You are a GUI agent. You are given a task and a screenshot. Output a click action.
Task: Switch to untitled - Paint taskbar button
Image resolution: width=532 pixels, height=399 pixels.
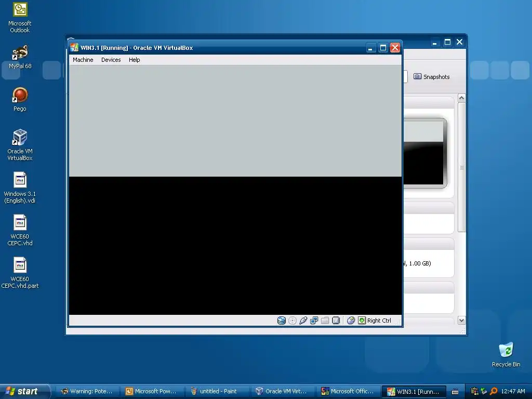218,391
